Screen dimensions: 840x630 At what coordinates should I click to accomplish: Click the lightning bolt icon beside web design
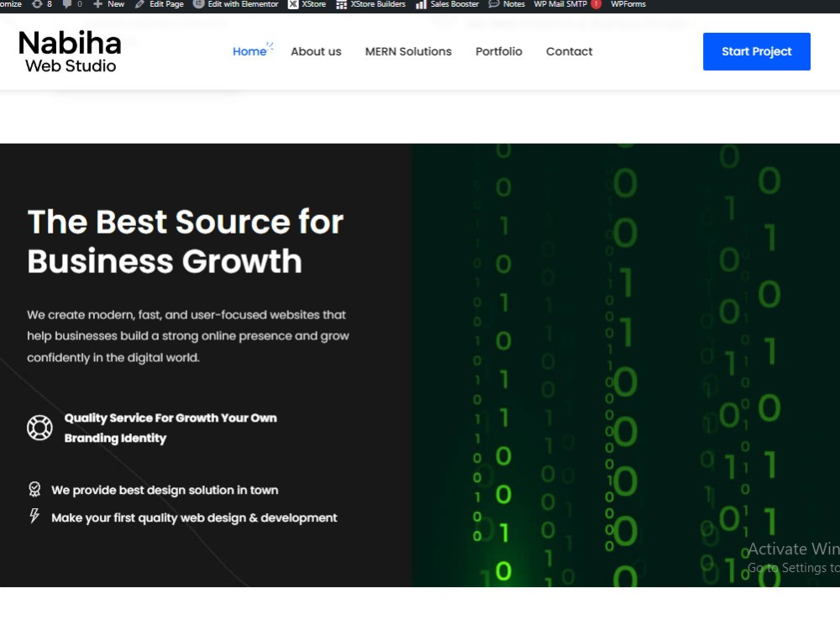click(34, 516)
